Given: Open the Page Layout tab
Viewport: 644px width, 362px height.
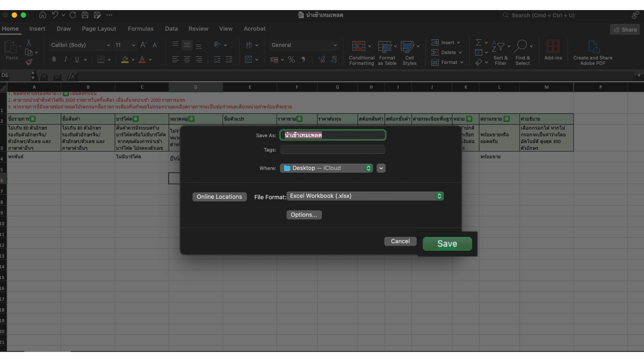Looking at the screenshot, I should tap(99, 29).
